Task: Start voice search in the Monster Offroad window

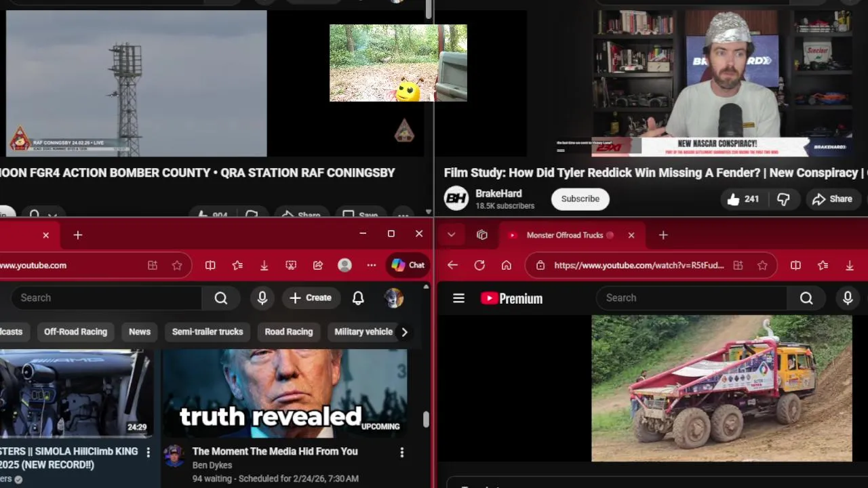Action: (848, 298)
